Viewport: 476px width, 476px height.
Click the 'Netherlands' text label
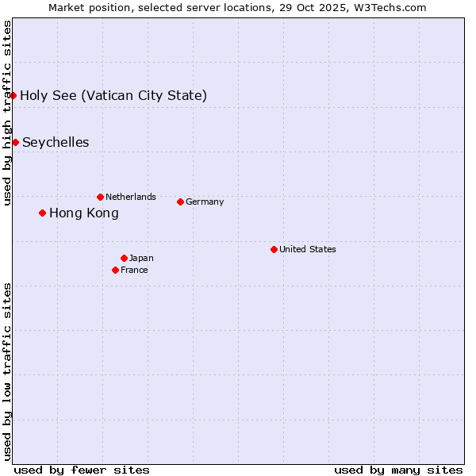coord(131,197)
